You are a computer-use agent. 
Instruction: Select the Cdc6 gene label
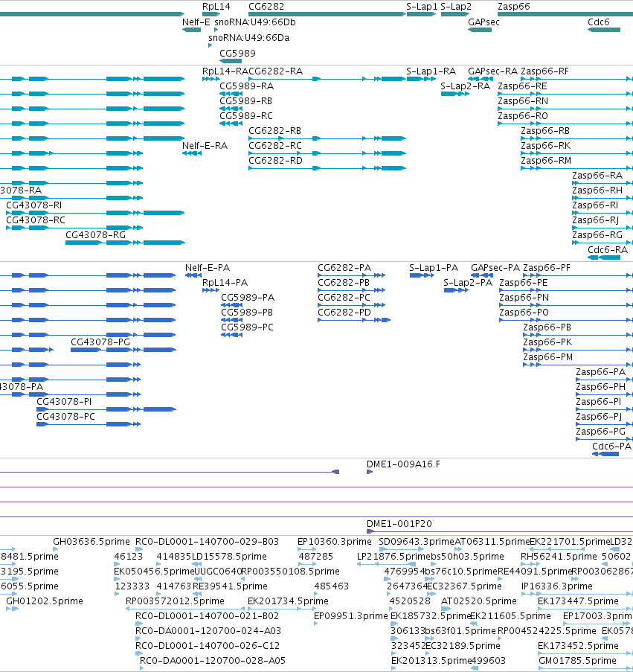tap(599, 22)
